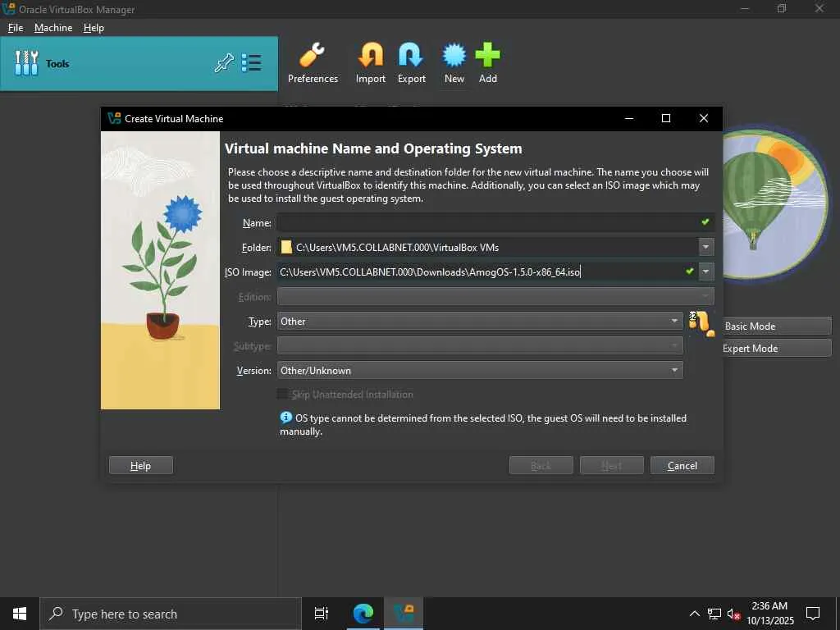The image size is (840, 630).
Task: Open Task View on the taskbar
Action: (321, 614)
